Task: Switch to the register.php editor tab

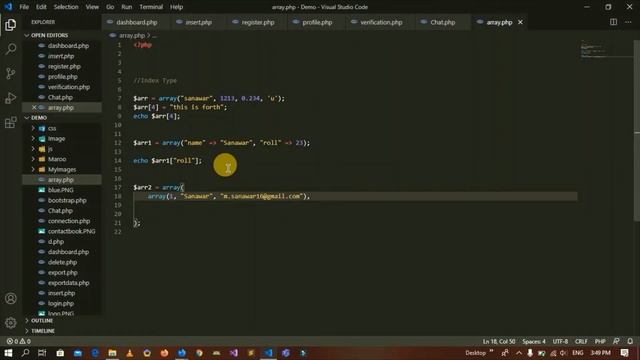Action: [257, 22]
